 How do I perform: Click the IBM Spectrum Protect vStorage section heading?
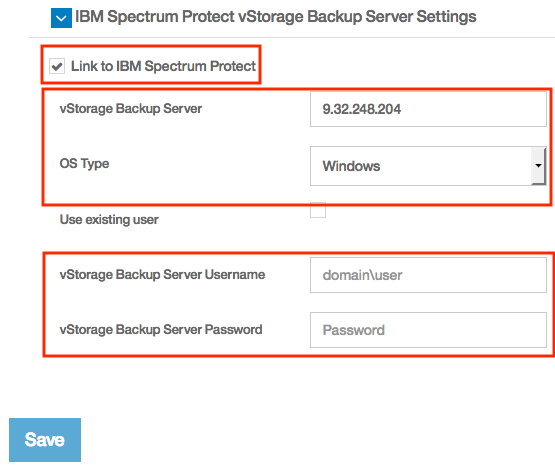click(x=275, y=17)
